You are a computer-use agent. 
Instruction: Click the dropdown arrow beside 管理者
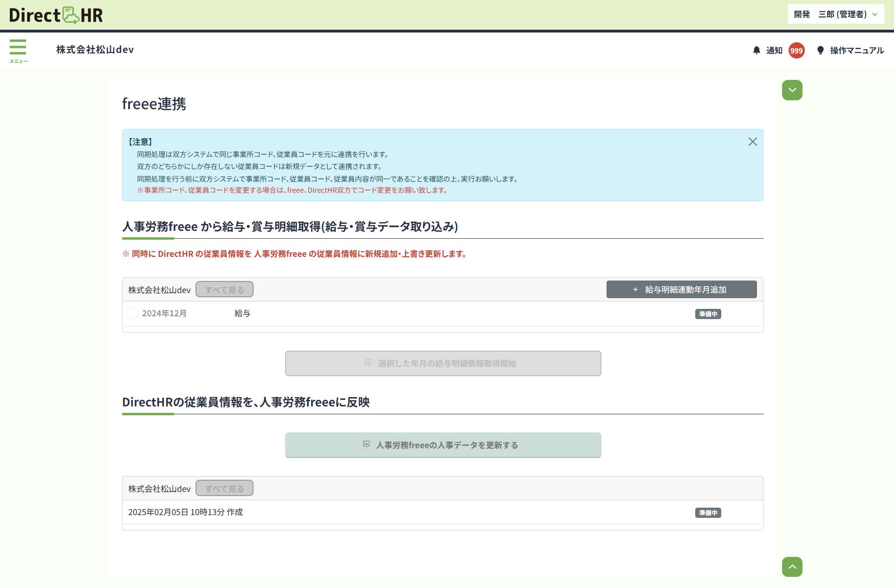click(x=875, y=14)
